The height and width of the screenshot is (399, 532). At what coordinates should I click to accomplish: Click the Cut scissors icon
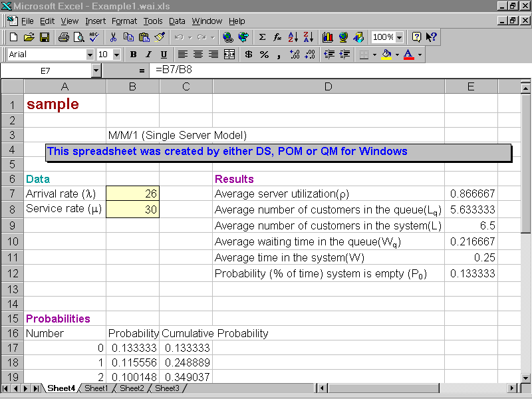pos(113,37)
